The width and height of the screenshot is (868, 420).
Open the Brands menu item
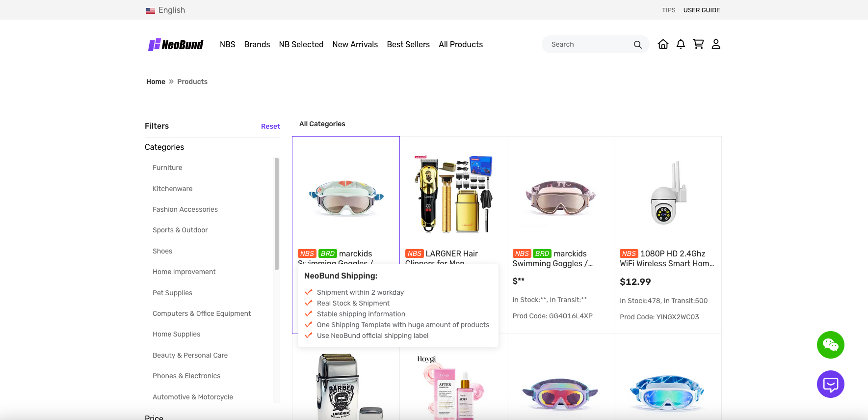tap(257, 44)
